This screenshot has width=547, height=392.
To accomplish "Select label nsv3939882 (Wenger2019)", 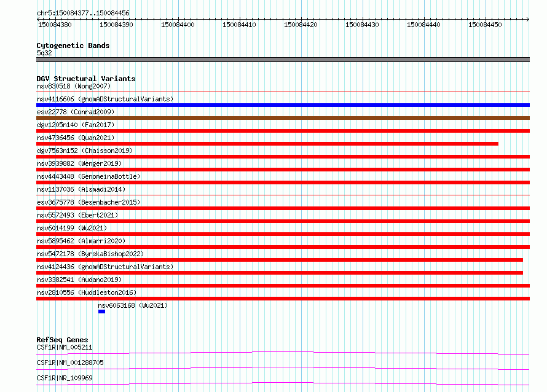I will pyautogui.click(x=79, y=163).
